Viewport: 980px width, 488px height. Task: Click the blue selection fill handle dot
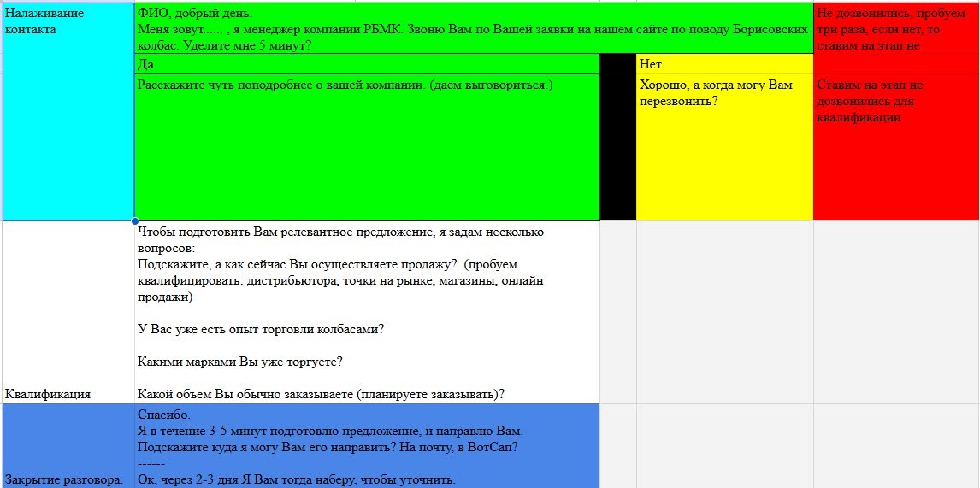[x=134, y=221]
